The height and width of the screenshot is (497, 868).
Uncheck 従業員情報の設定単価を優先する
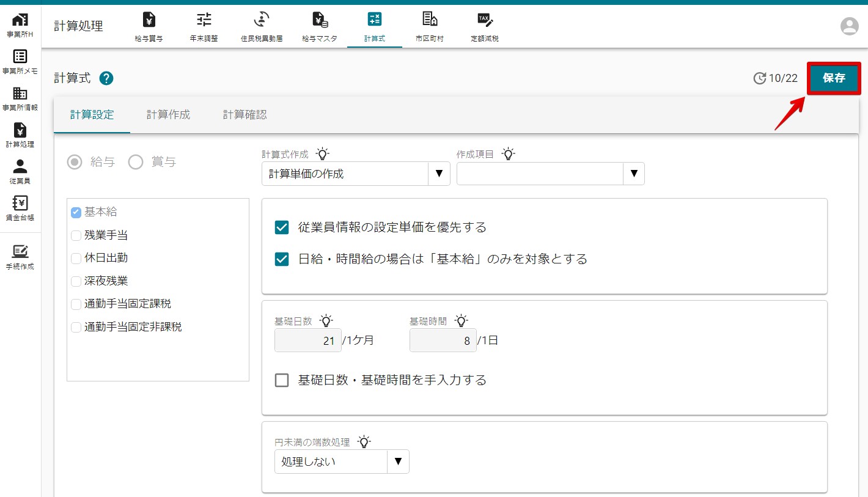282,227
